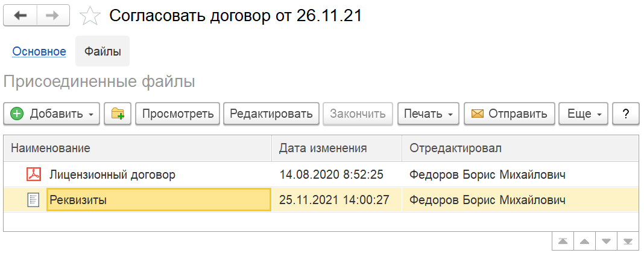644x253 pixels.
Task: Click the document icon next to Реквизиты
Action: (x=33, y=200)
